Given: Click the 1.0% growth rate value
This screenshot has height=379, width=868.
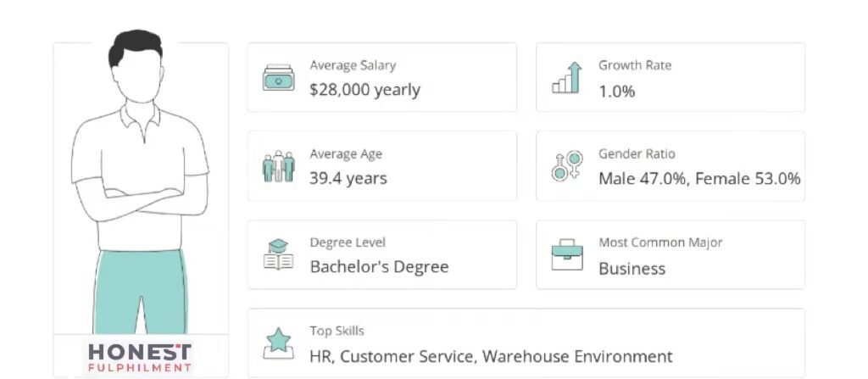Looking at the screenshot, I should point(616,91).
